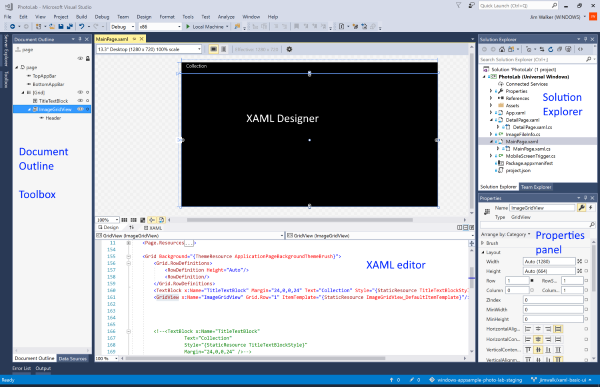Open the Debug configuration dropdown
This screenshot has height=387, width=600.
tap(122, 26)
